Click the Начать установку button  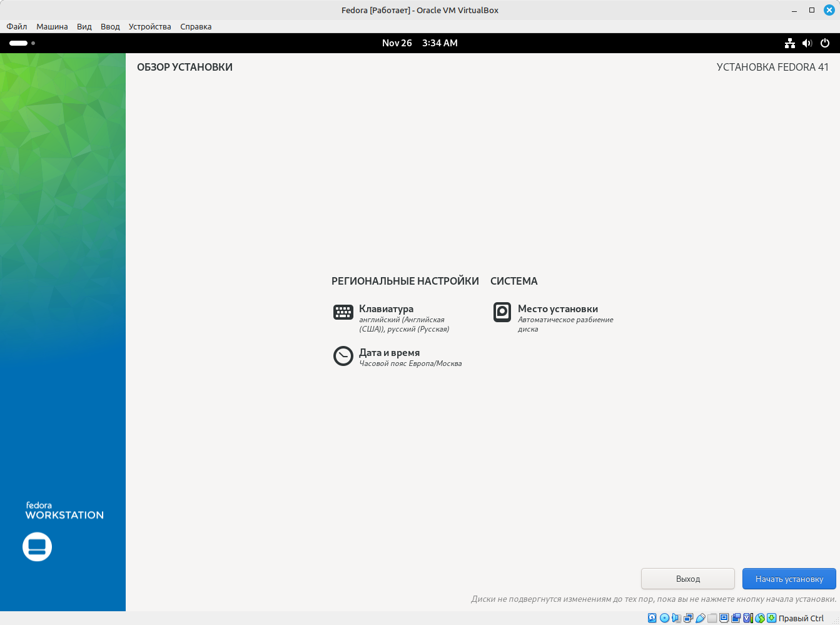click(x=789, y=579)
